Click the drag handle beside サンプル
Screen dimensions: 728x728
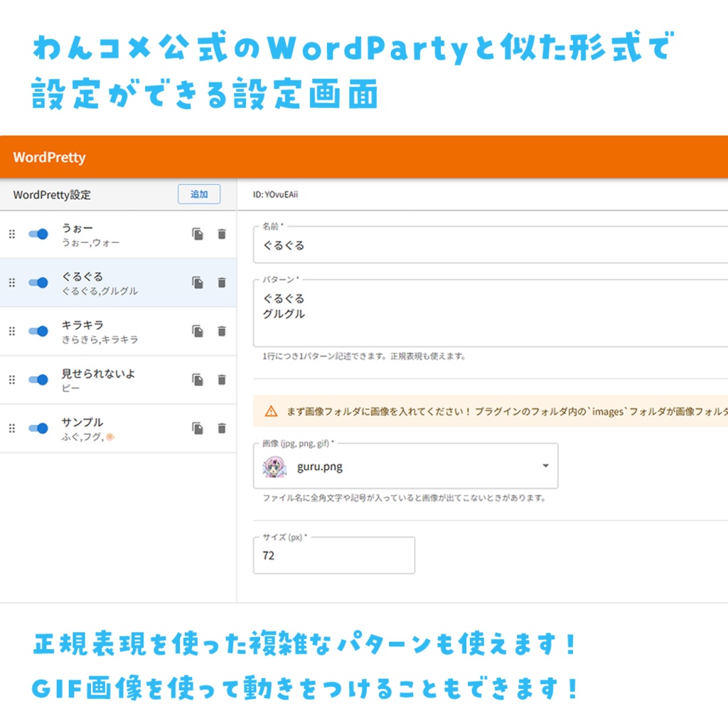coord(11,428)
